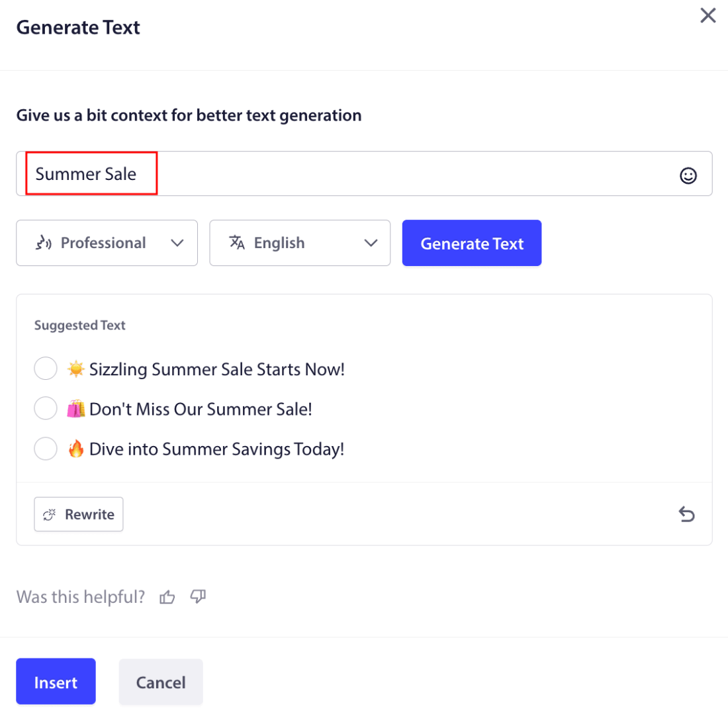Select "Don't Miss Our Summer Sale!" option
728x716 pixels.
(46, 409)
